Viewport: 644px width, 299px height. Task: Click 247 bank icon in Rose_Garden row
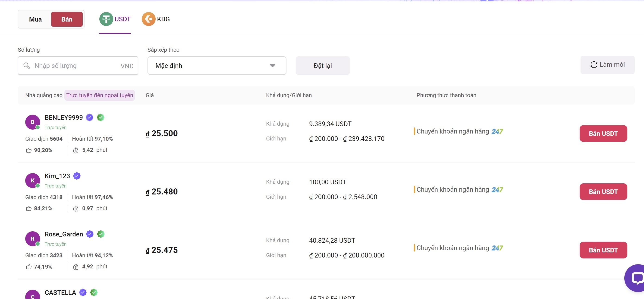click(497, 248)
